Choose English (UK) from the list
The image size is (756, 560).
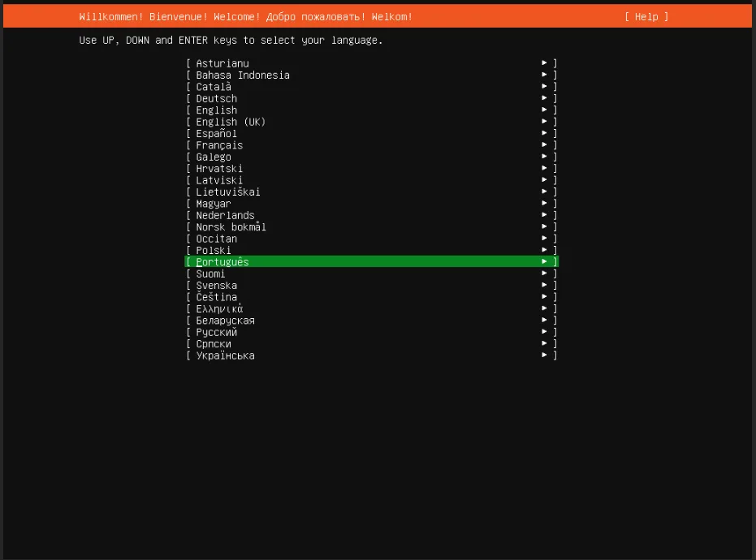[x=371, y=122]
